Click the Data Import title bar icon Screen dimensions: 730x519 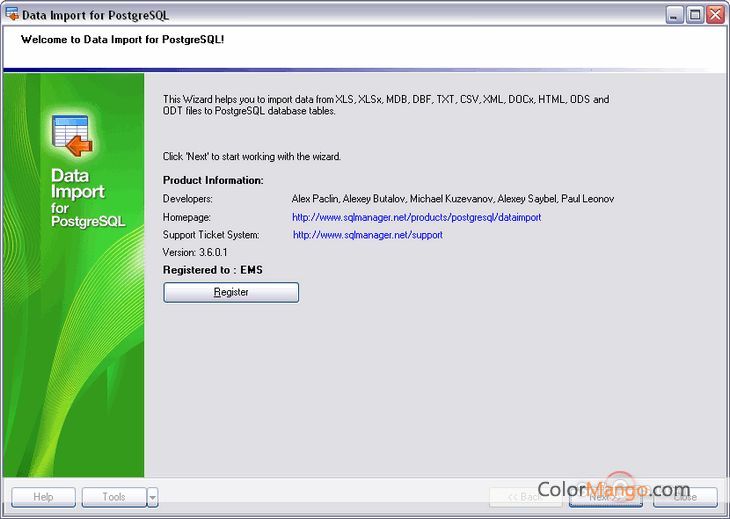(12, 14)
